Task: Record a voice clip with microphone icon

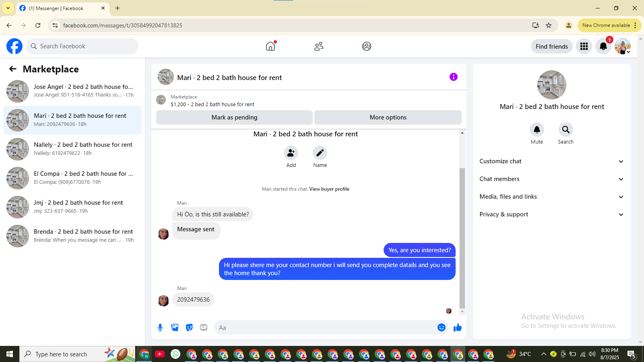Action: click(160, 327)
